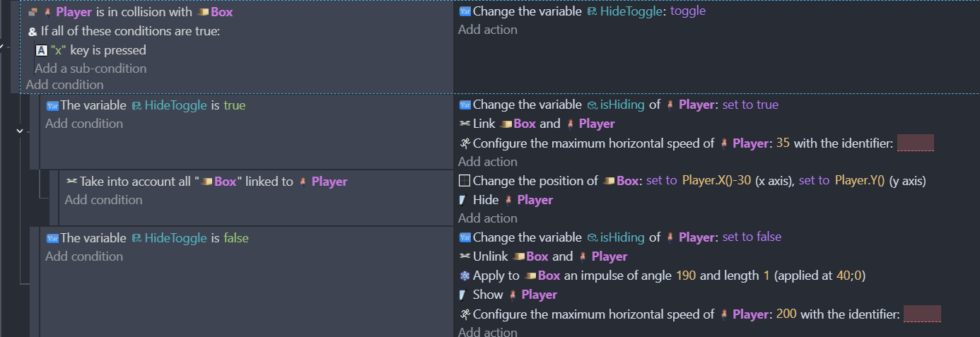980x337 pixels.
Task: Click the collision condition icon before Player
Action: [33, 12]
